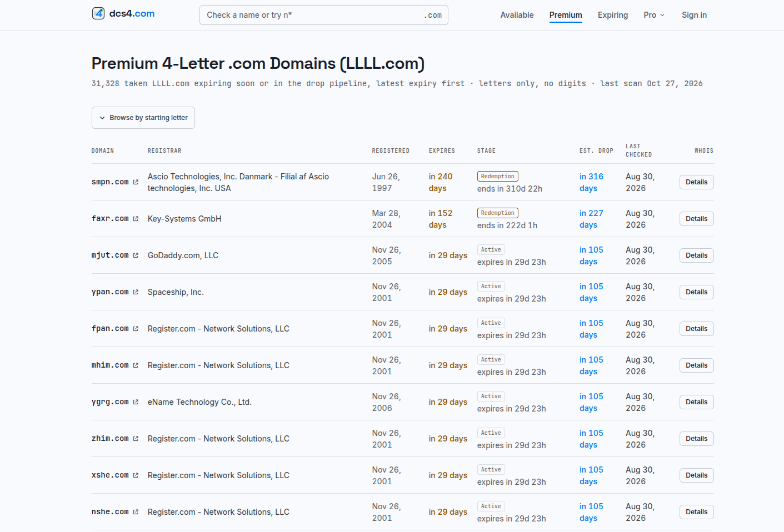Viewport: 784px width, 532px height.
Task: Click the Expires column header
Action: (442, 151)
